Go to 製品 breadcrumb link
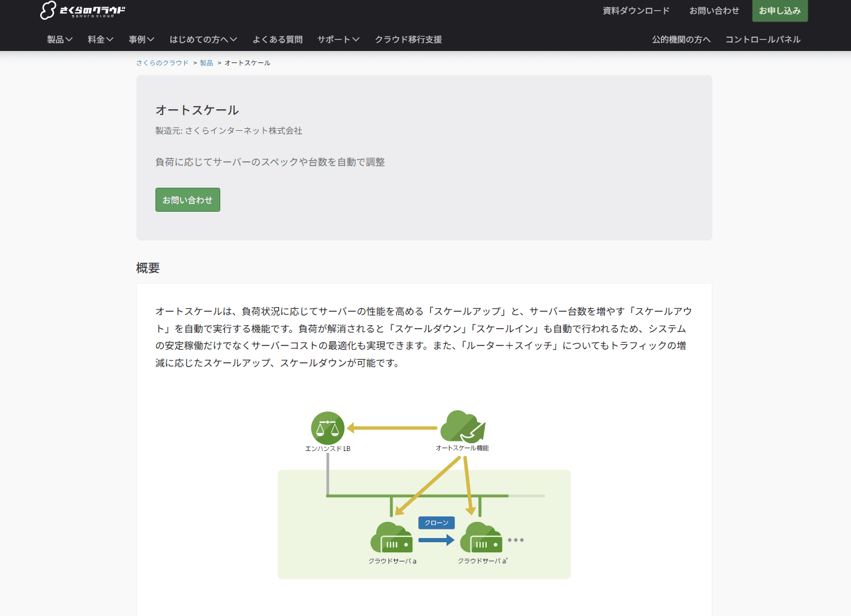 206,63
